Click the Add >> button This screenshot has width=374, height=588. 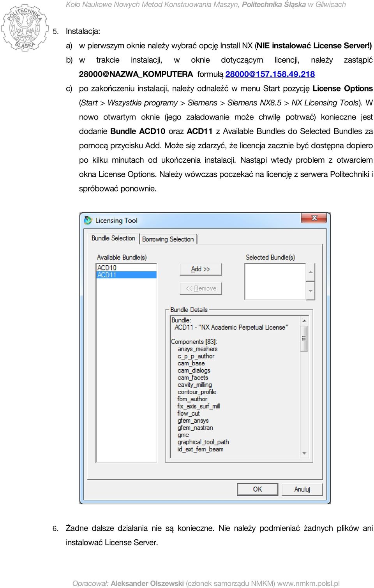pos(201,269)
